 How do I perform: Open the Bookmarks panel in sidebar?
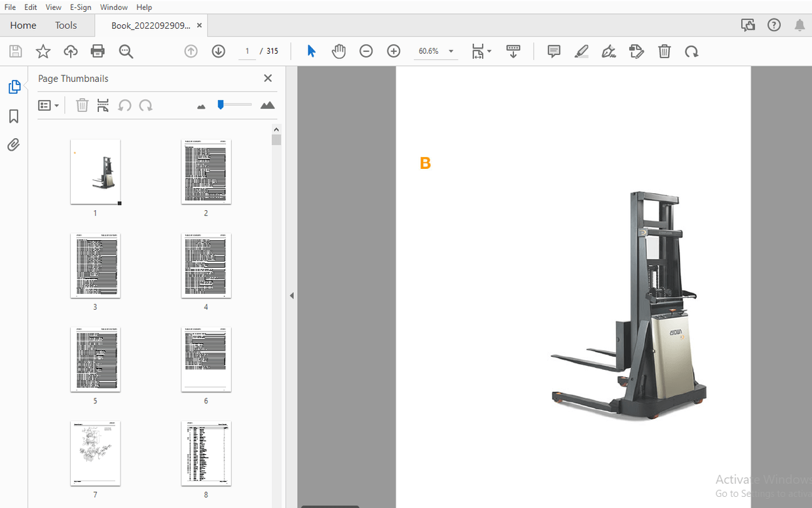point(15,116)
